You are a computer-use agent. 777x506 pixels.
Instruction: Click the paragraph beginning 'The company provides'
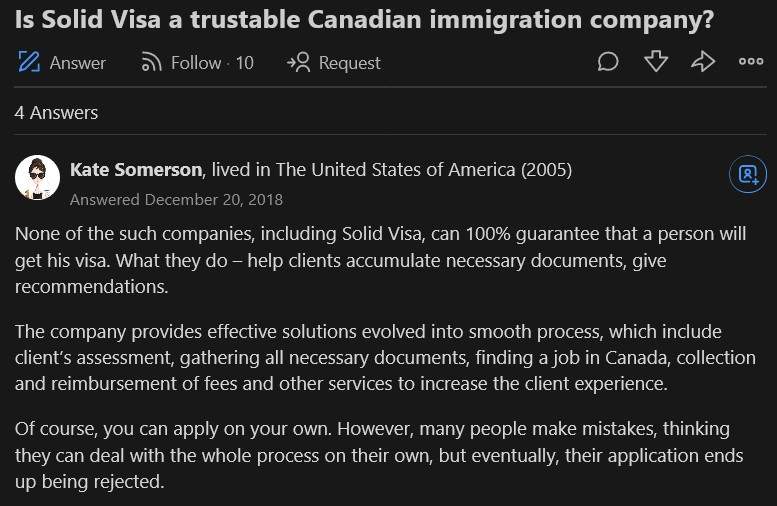pos(385,357)
